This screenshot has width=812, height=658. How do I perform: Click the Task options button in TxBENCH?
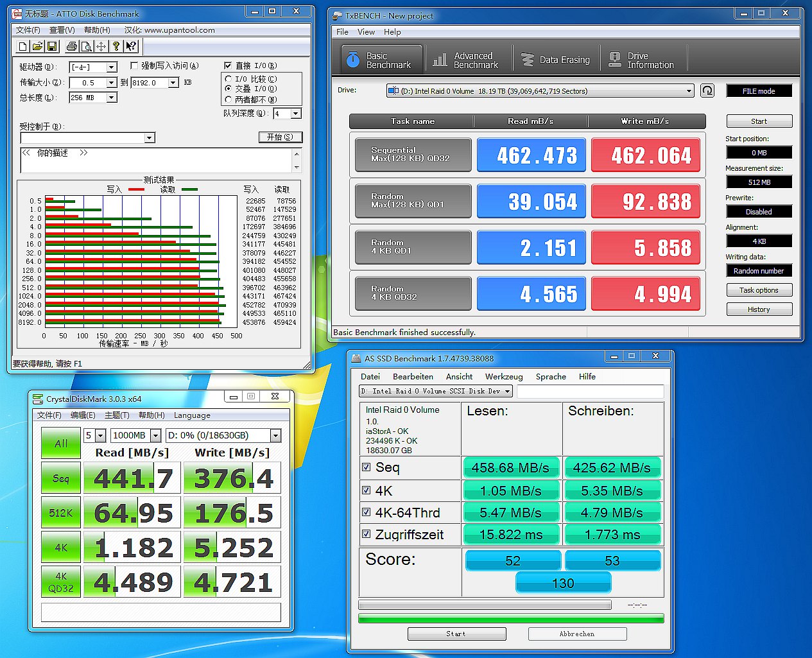tap(759, 290)
